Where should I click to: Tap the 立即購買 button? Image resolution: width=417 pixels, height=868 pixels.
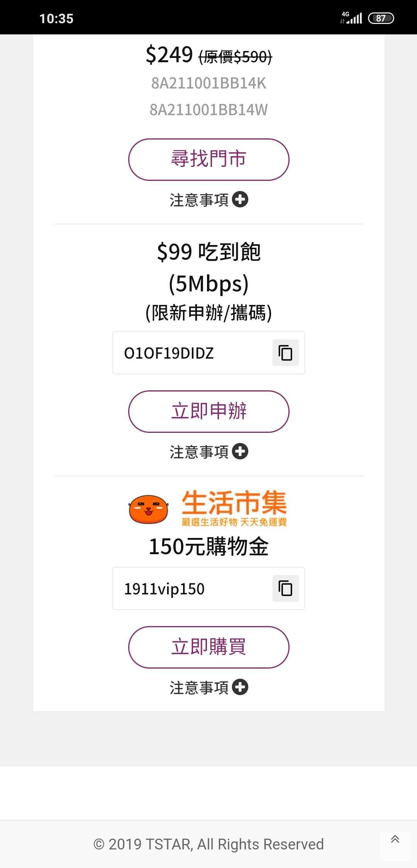pos(208,647)
